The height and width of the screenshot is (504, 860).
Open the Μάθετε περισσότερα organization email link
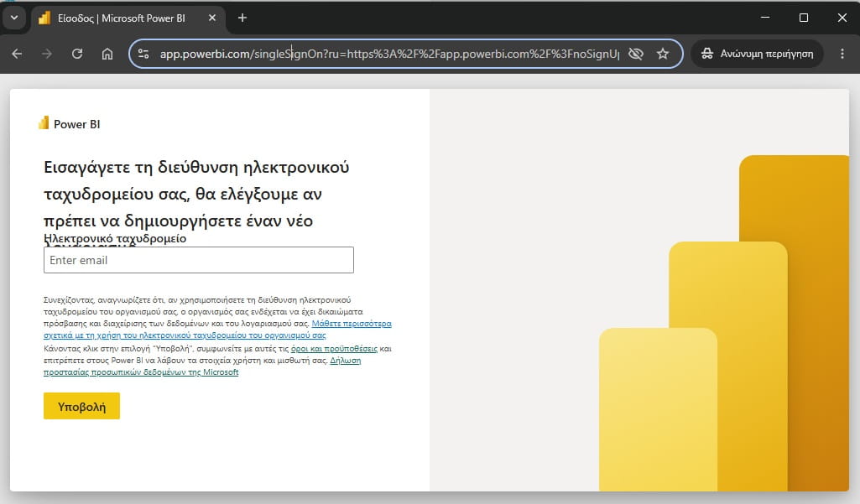[218, 329]
